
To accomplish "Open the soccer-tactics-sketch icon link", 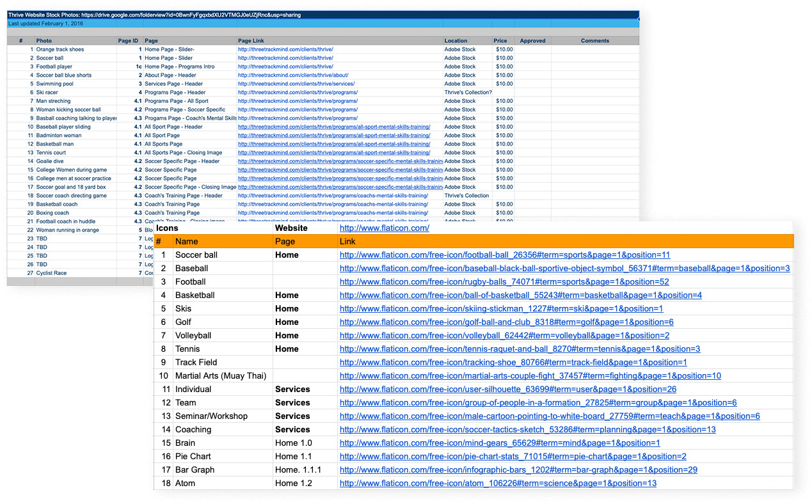I will tap(527, 429).
